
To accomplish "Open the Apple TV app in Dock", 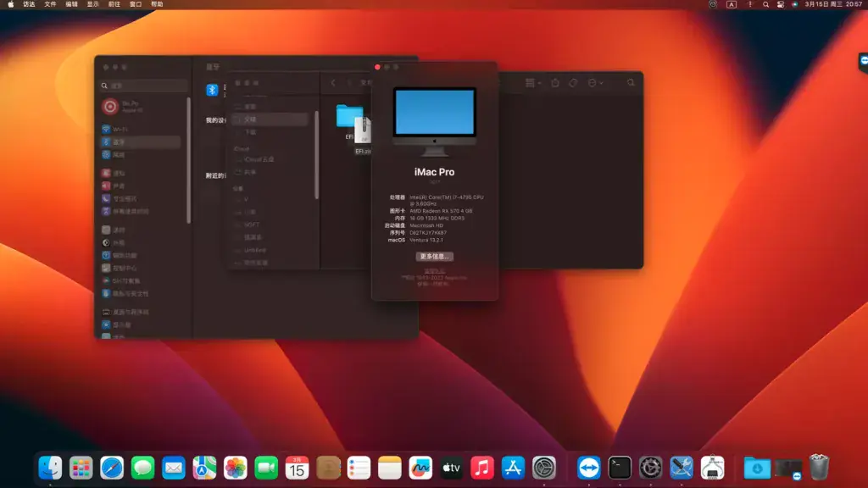I will pos(451,468).
